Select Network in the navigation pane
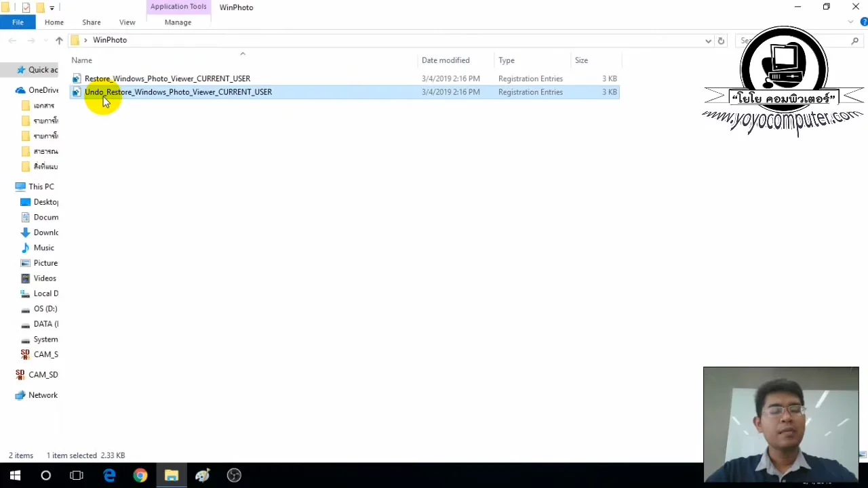 [x=43, y=395]
